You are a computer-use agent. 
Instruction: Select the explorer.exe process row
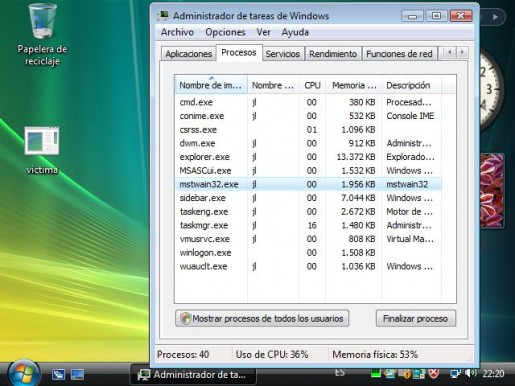click(308, 157)
